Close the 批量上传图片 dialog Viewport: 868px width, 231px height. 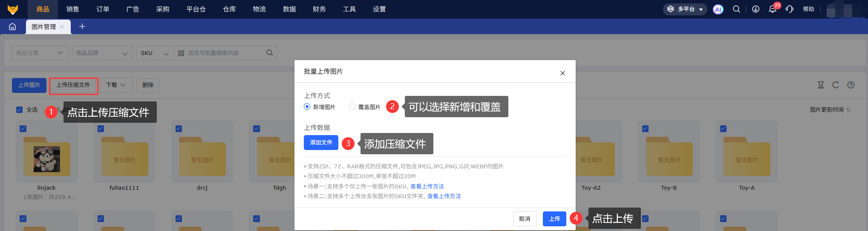click(562, 73)
